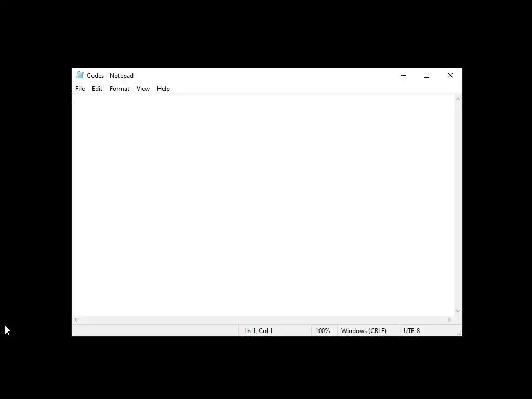Image resolution: width=532 pixels, height=399 pixels.
Task: Open the Help menu
Action: pos(163,88)
